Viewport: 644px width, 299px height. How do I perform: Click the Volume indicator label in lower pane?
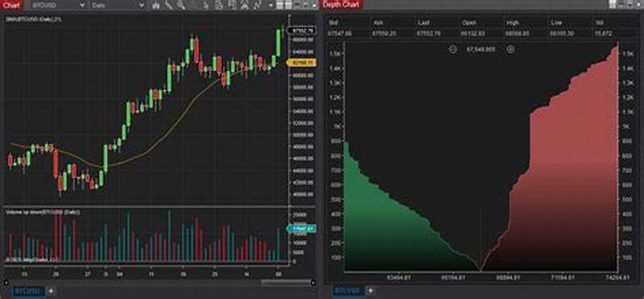tap(43, 212)
